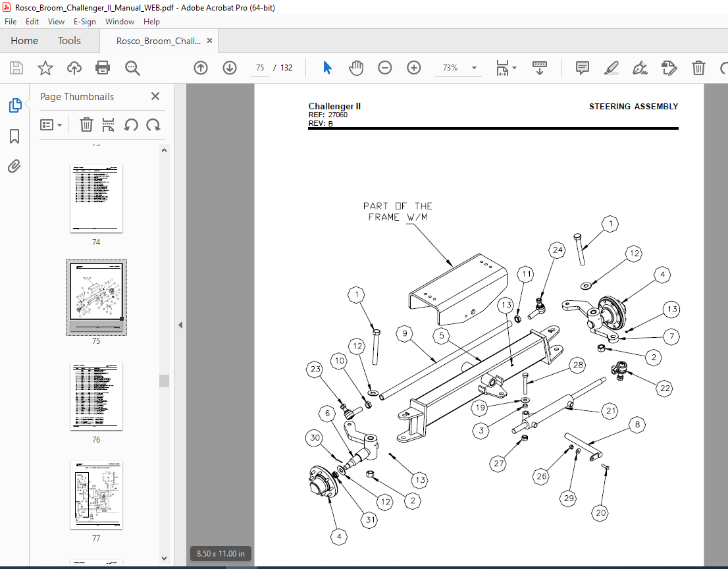The width and height of the screenshot is (728, 569).
Task: Add a comment note
Action: [583, 68]
